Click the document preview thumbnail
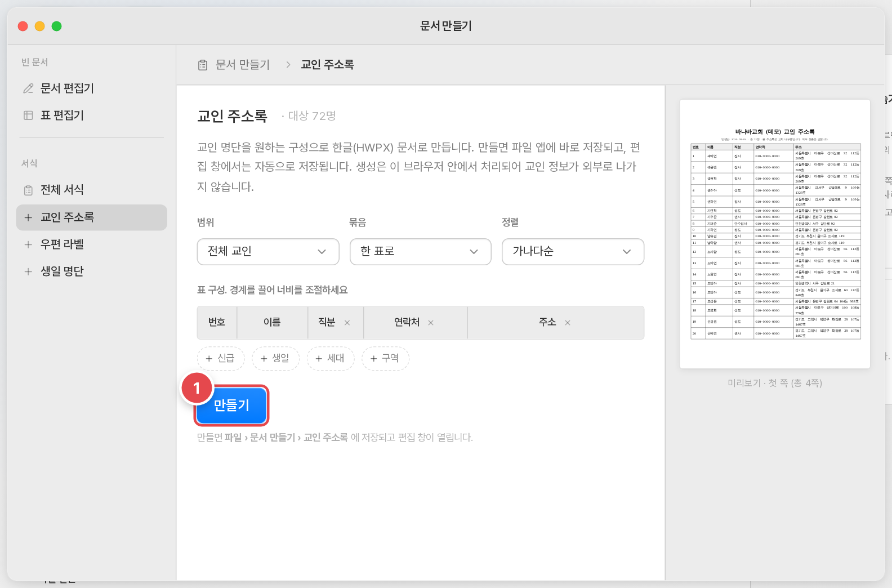 tap(775, 234)
